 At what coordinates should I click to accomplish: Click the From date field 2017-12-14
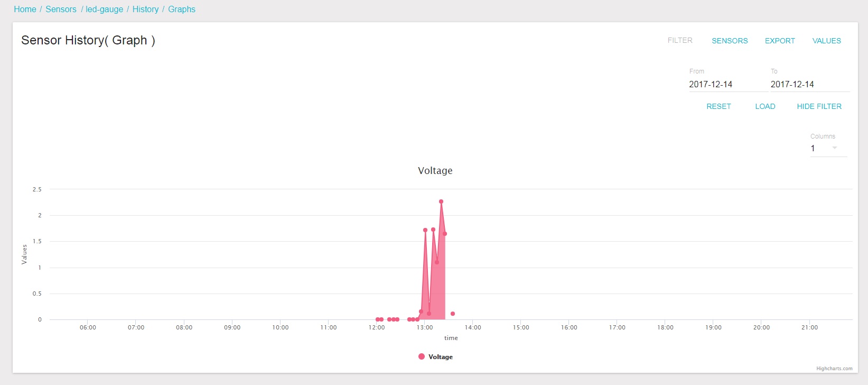pyautogui.click(x=727, y=84)
